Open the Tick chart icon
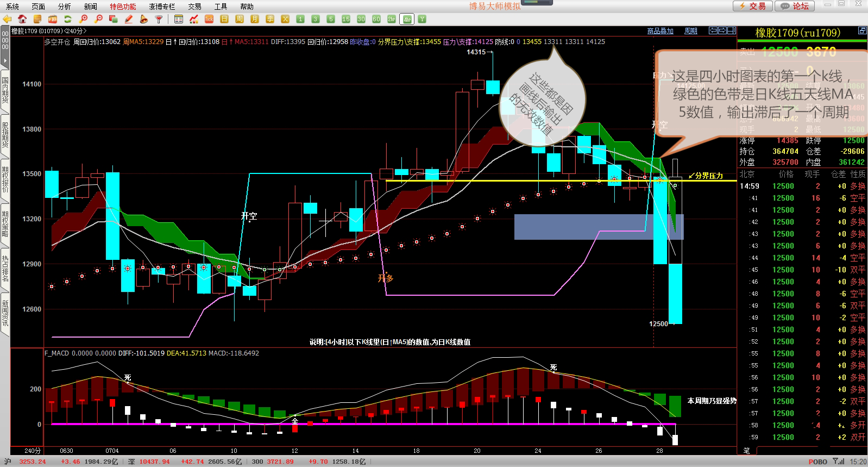The image size is (868, 467). tap(209, 19)
